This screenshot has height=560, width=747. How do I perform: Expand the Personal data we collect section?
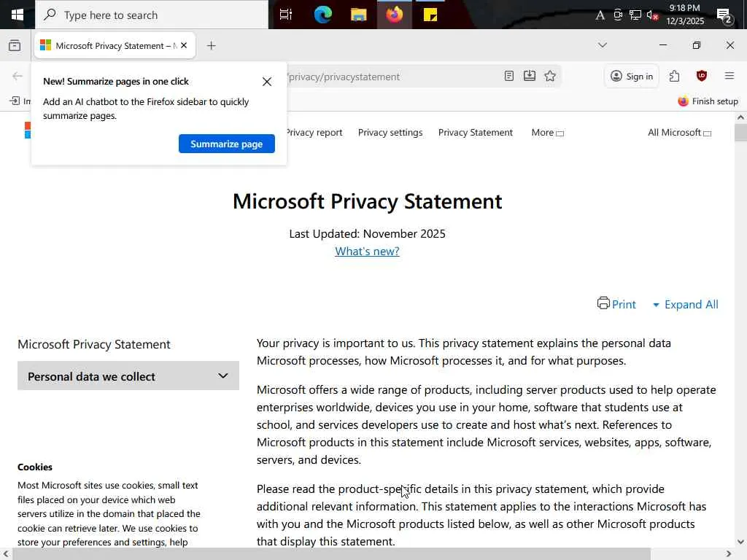(x=128, y=376)
